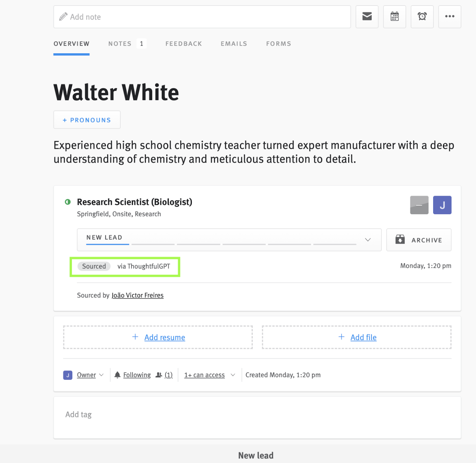Click the + Pronouns button
The image size is (476, 463).
tap(87, 120)
